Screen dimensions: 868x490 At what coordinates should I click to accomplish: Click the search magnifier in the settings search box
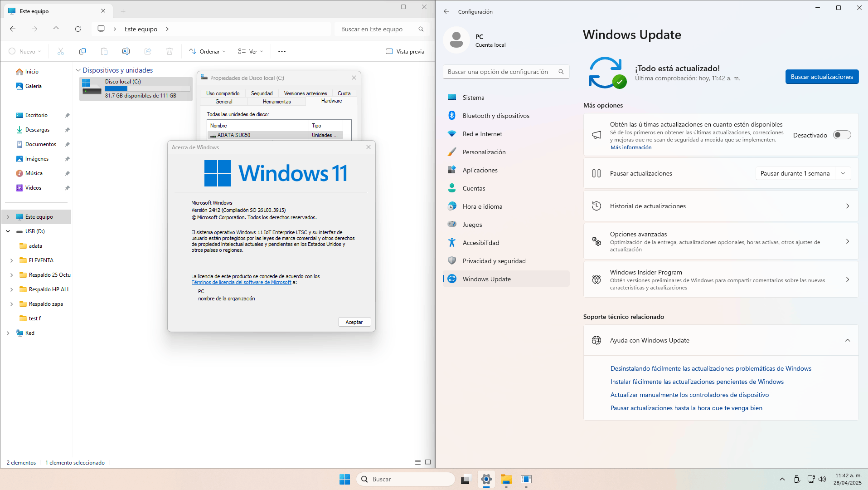click(x=561, y=72)
